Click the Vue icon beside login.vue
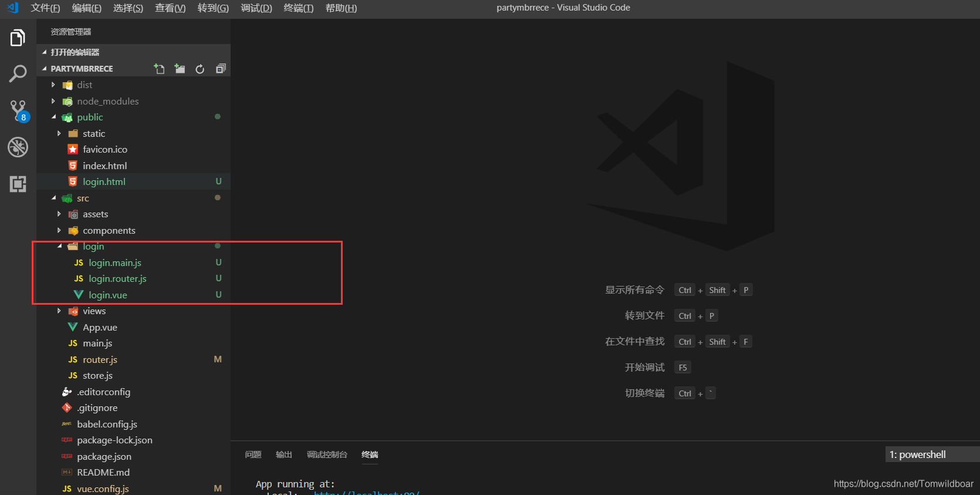Viewport: 980px width, 495px height. pos(79,295)
